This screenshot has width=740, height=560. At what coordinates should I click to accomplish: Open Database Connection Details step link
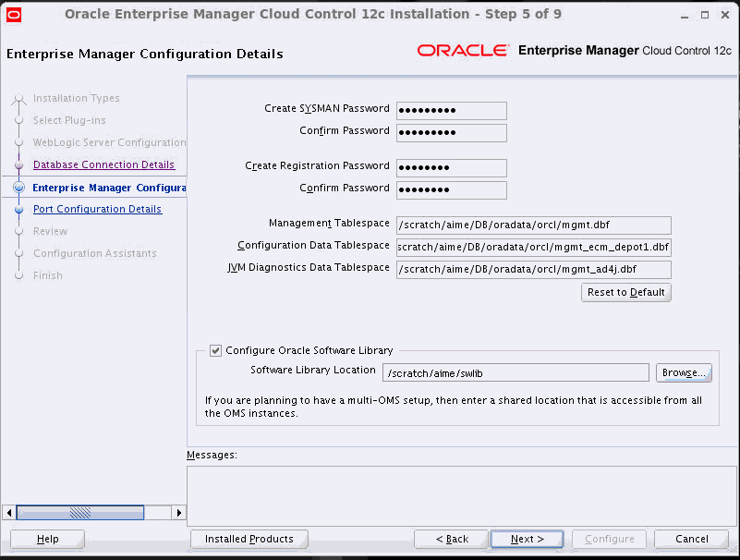point(103,164)
